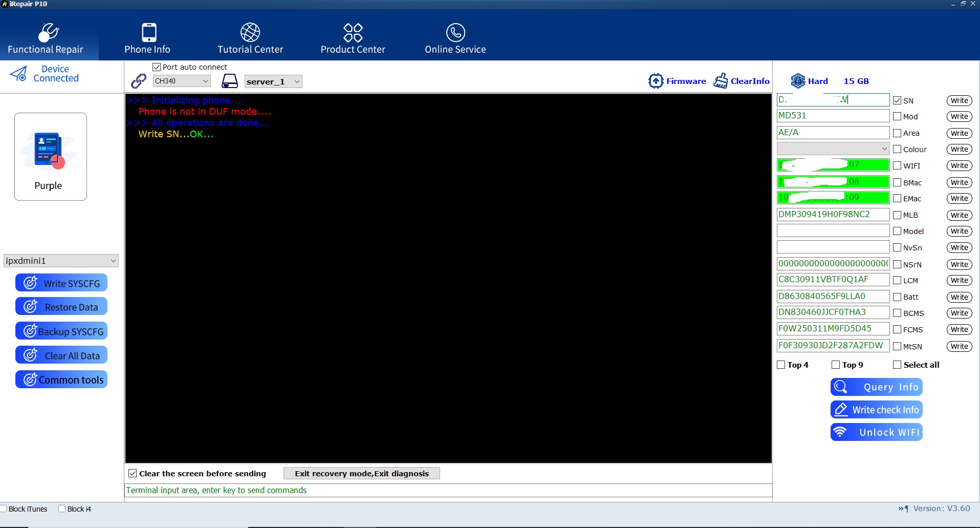Click the Backup SYSCFG target icon

[31, 331]
